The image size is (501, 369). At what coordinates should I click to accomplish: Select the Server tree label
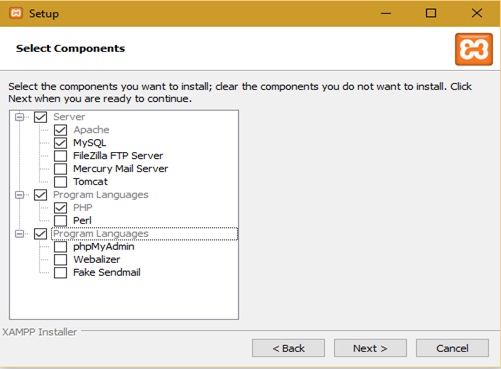(69, 117)
